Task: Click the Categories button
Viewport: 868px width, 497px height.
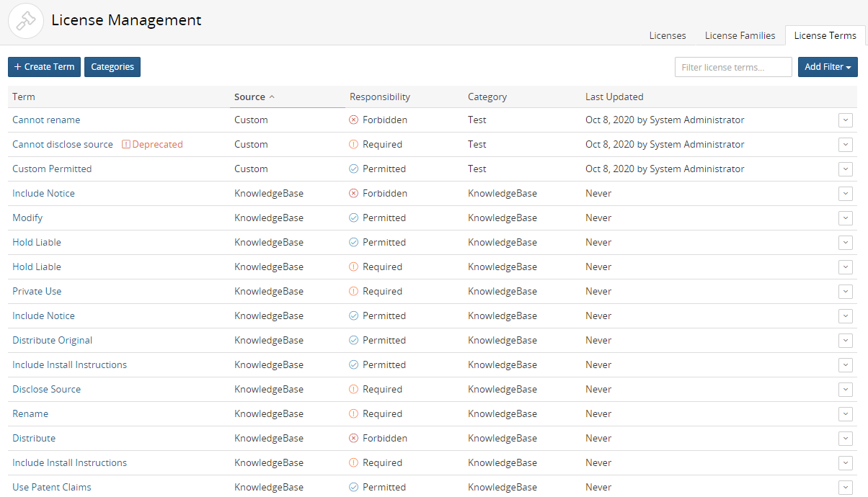Action: coord(112,66)
